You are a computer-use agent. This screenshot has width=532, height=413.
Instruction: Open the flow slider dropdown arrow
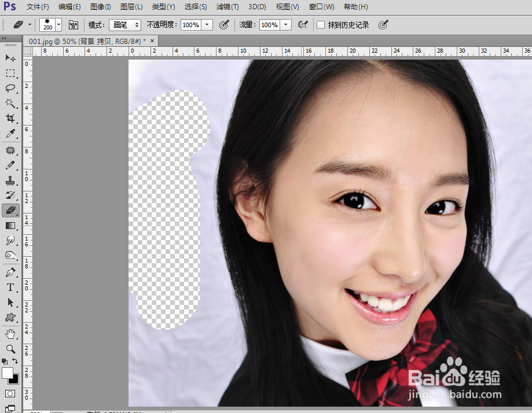tap(285, 25)
